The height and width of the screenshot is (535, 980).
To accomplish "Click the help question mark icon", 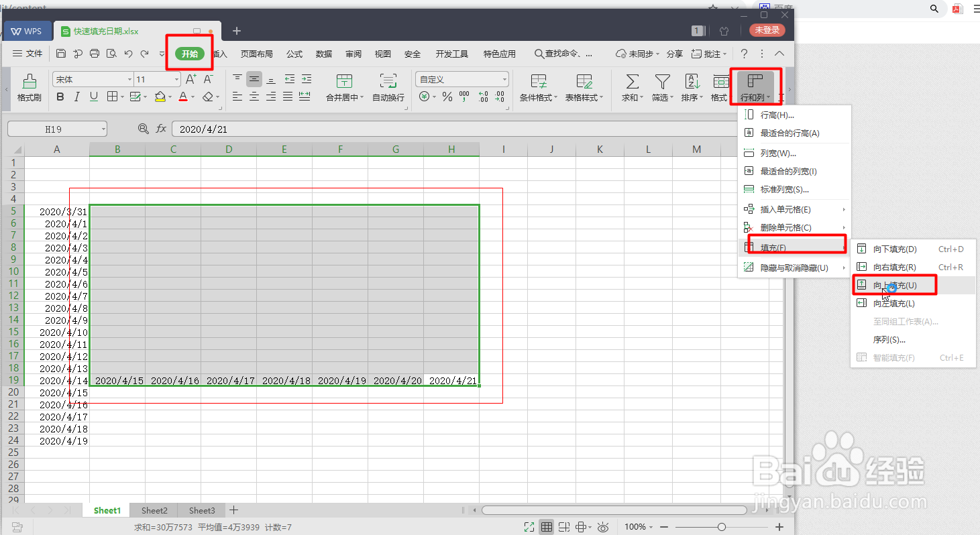I will click(744, 54).
